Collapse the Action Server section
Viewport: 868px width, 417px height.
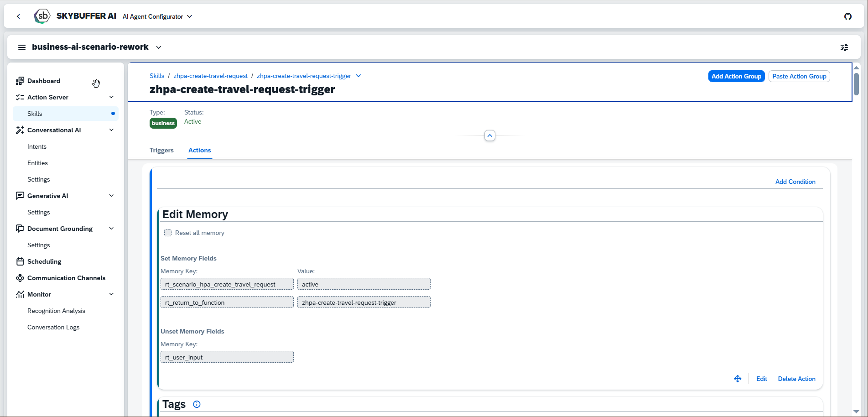[111, 97]
